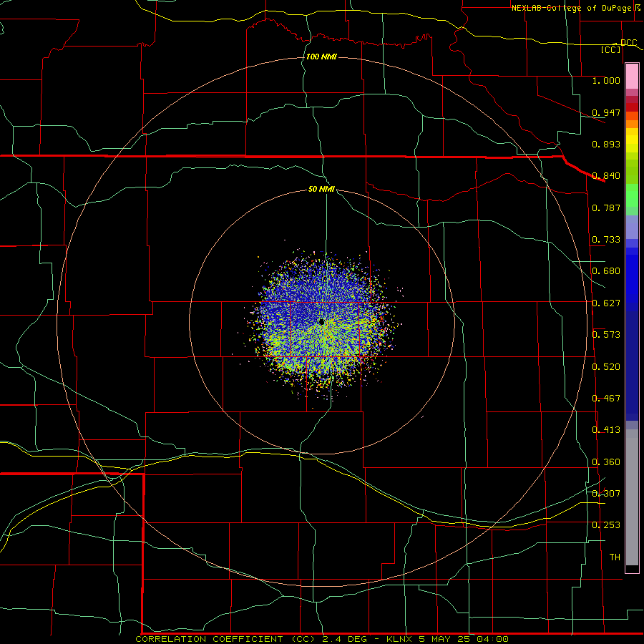The height and width of the screenshot is (644, 644).
Task: Click the 0.787 scale value
Action: 606,208
